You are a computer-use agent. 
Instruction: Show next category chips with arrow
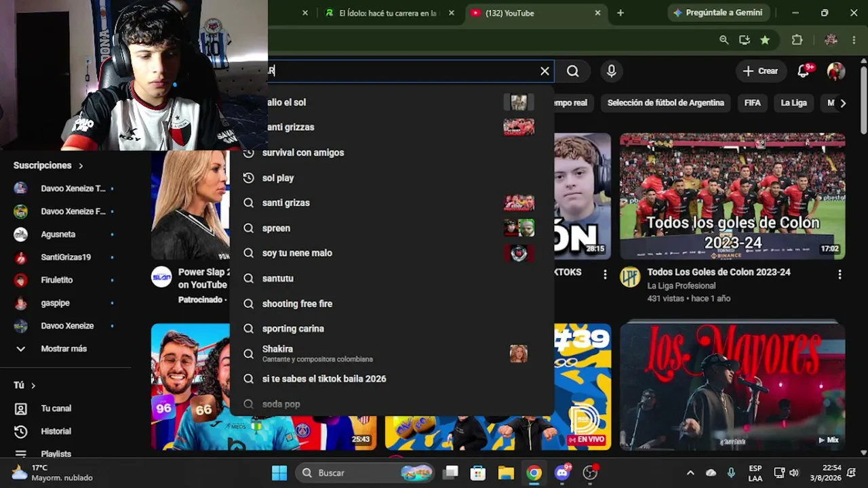click(843, 103)
